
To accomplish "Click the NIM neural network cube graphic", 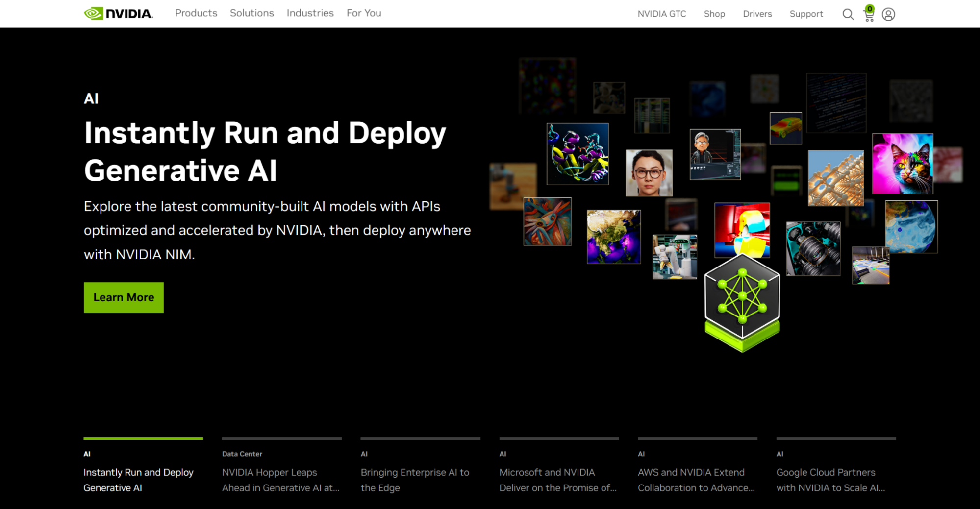I will coord(742,303).
